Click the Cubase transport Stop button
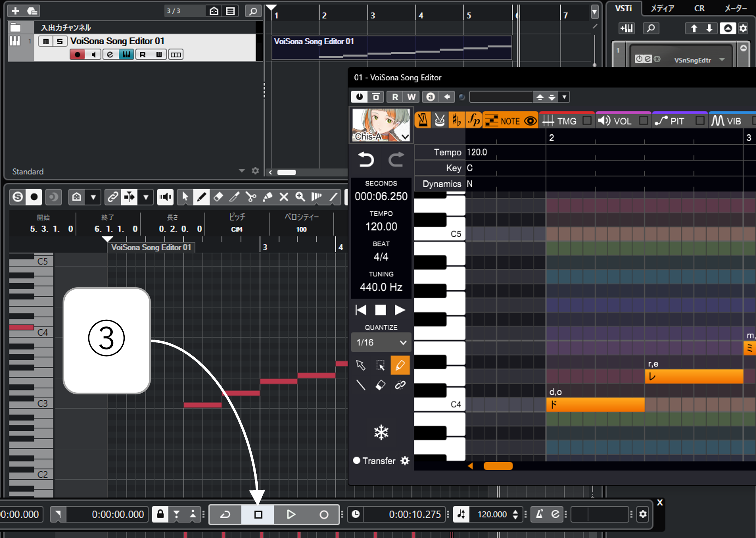This screenshot has width=756, height=538. (x=258, y=514)
